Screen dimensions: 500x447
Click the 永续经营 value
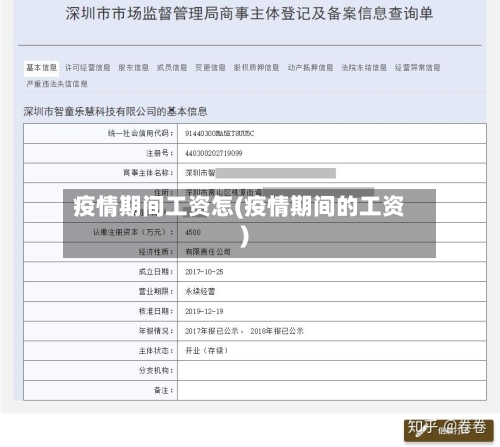point(200,292)
